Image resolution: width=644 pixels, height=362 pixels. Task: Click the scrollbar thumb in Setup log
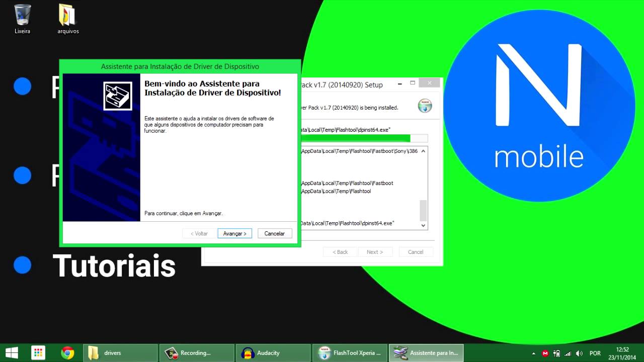(x=423, y=210)
